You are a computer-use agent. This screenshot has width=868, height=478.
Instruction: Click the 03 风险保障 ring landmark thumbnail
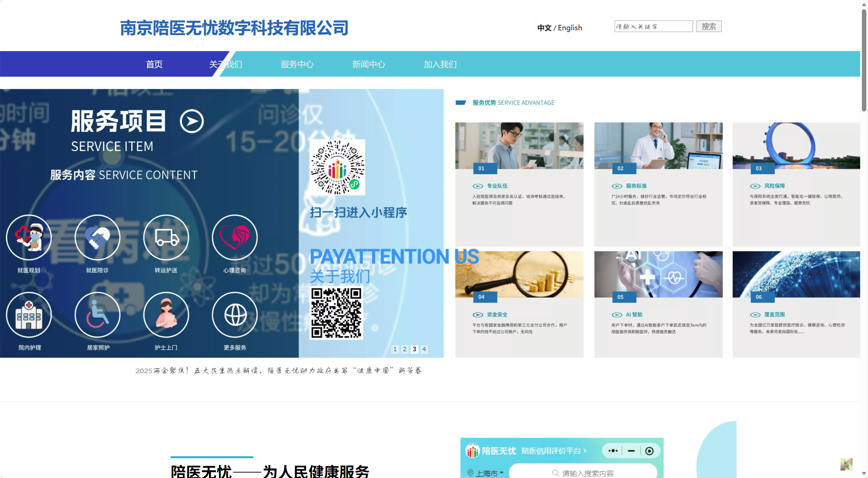tap(796, 145)
